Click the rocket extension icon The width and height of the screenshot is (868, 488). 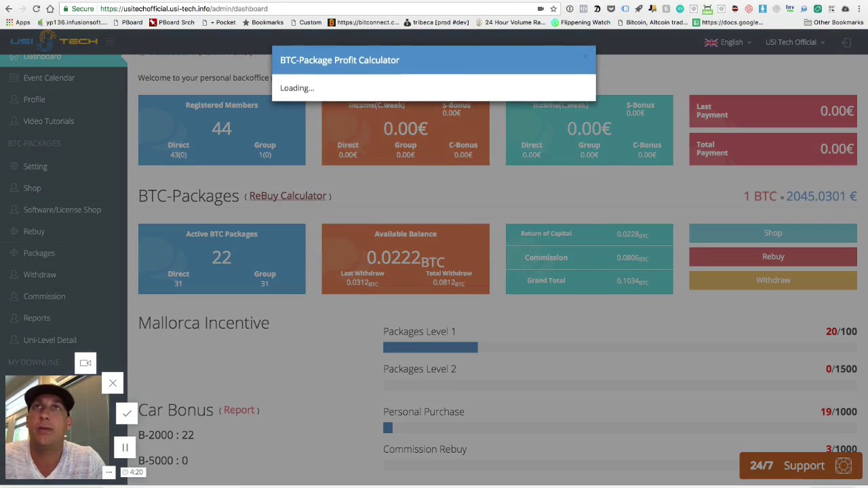pyautogui.click(x=638, y=9)
